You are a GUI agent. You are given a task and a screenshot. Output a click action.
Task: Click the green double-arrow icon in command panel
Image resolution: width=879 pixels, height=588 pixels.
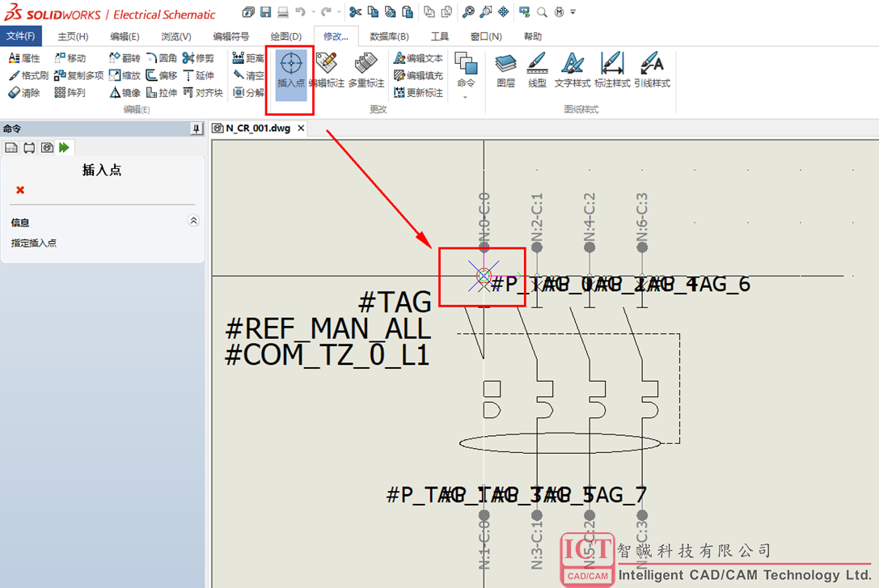(x=64, y=147)
